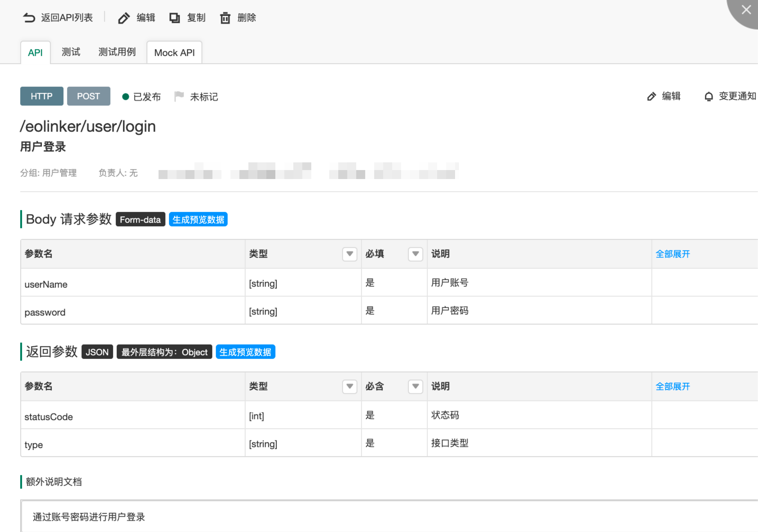
Task: Switch to the 测试用例 tab
Action: 117,52
